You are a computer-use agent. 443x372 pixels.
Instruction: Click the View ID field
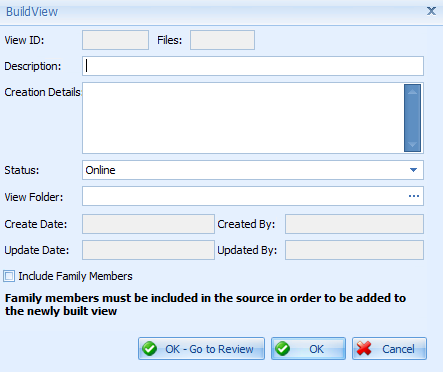tap(115, 40)
